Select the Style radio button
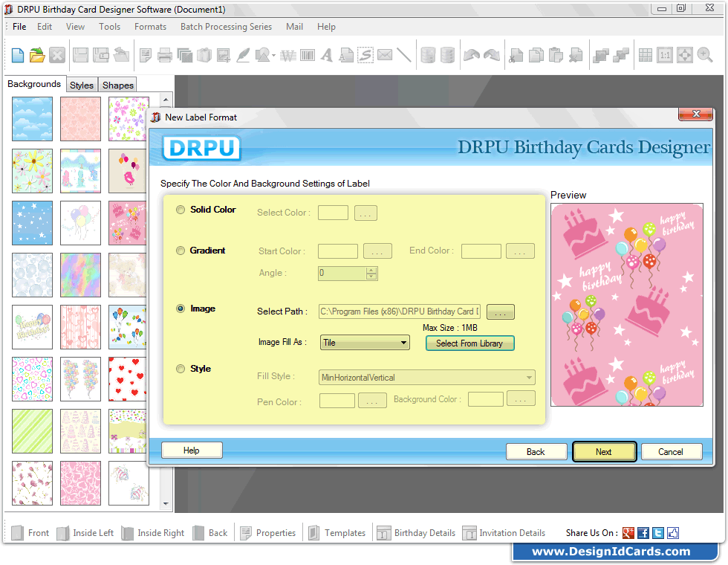This screenshot has width=728, height=565. 181,369
